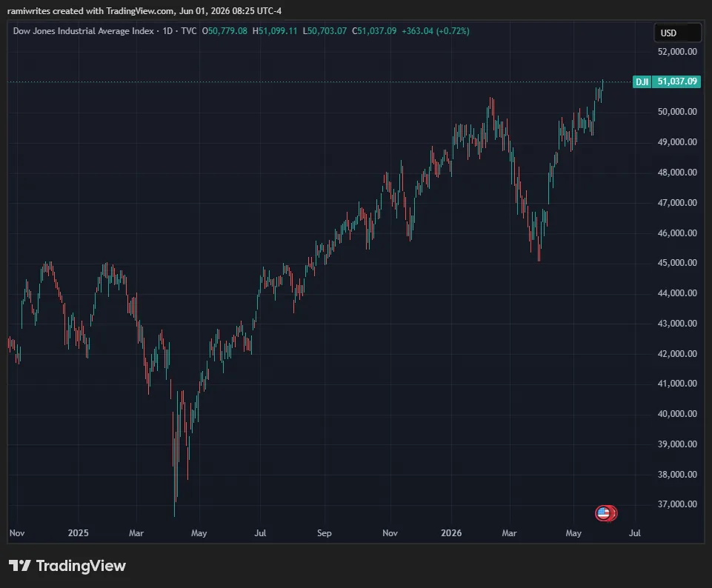Click the TradingView logo icon in footer
This screenshot has height=588, width=712.
[19, 565]
